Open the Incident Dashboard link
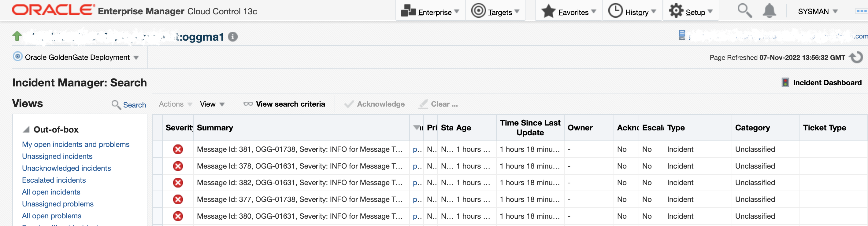Image resolution: width=868 pixels, height=226 pixels. point(827,83)
